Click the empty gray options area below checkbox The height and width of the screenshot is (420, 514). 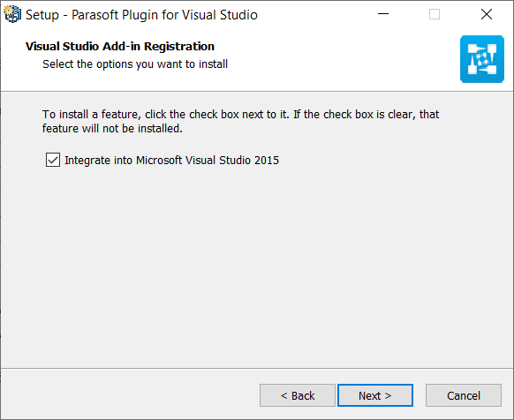(x=257, y=262)
